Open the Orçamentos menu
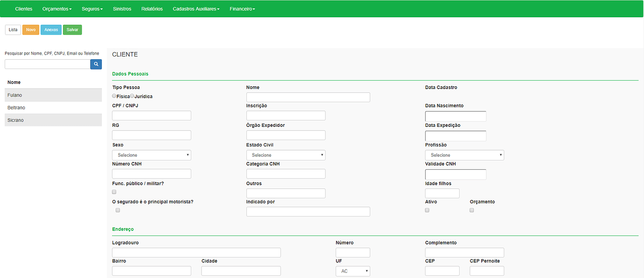 coord(57,9)
